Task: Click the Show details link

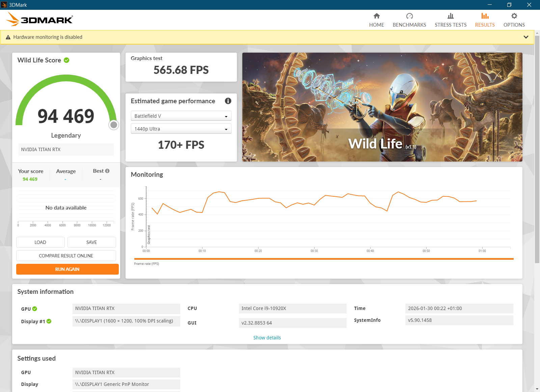Action: (x=267, y=338)
